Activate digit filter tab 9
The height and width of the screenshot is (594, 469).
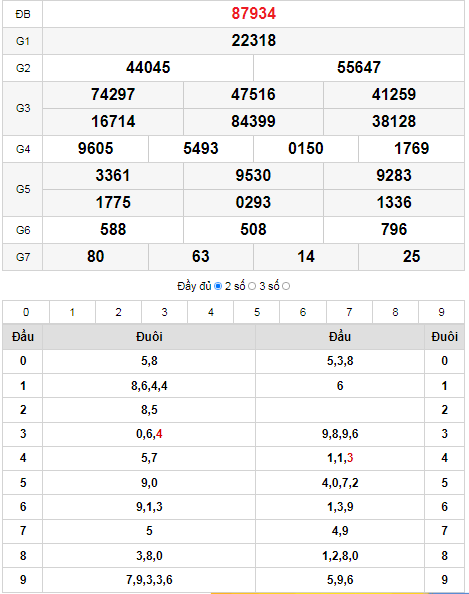point(441,312)
